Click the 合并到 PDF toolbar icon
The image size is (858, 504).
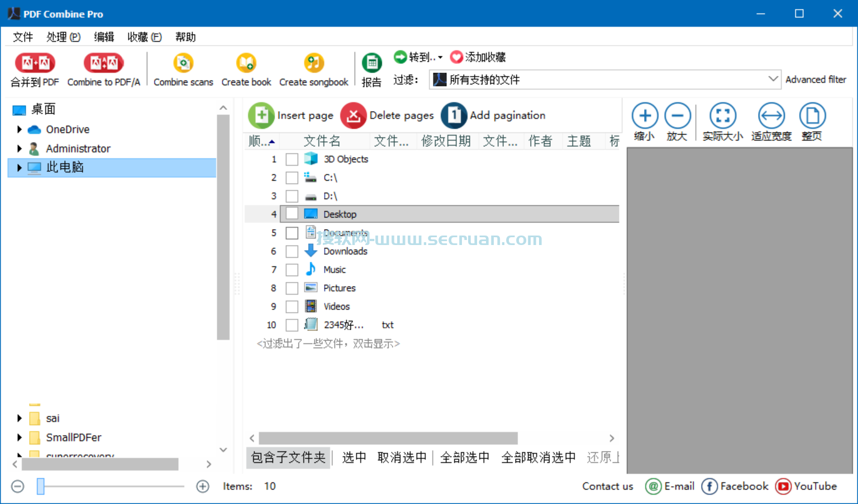coord(35,63)
